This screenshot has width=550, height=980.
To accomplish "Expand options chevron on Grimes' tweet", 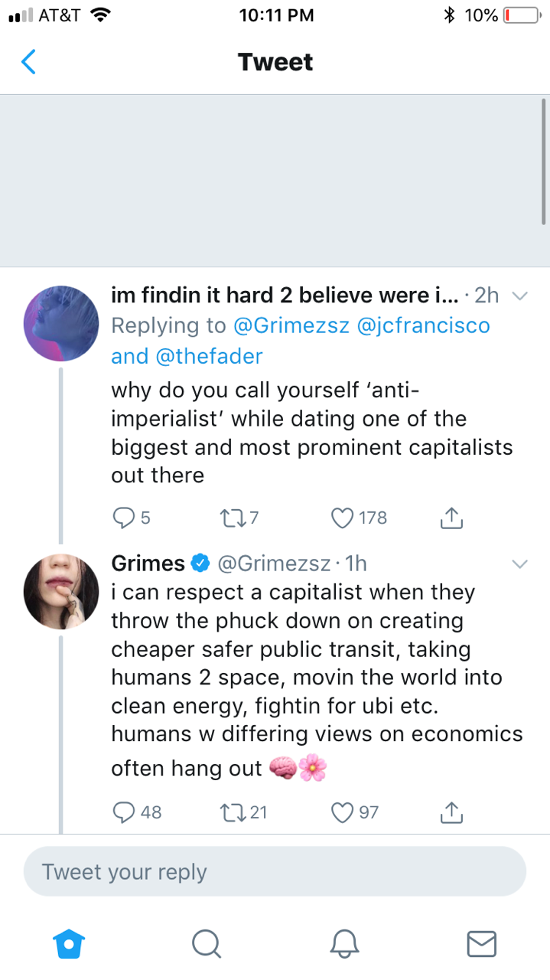I will 519,564.
